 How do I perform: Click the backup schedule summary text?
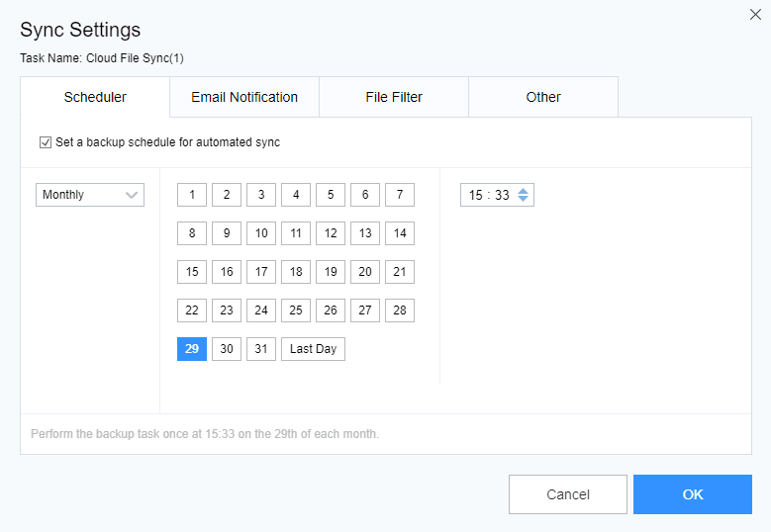point(205,434)
